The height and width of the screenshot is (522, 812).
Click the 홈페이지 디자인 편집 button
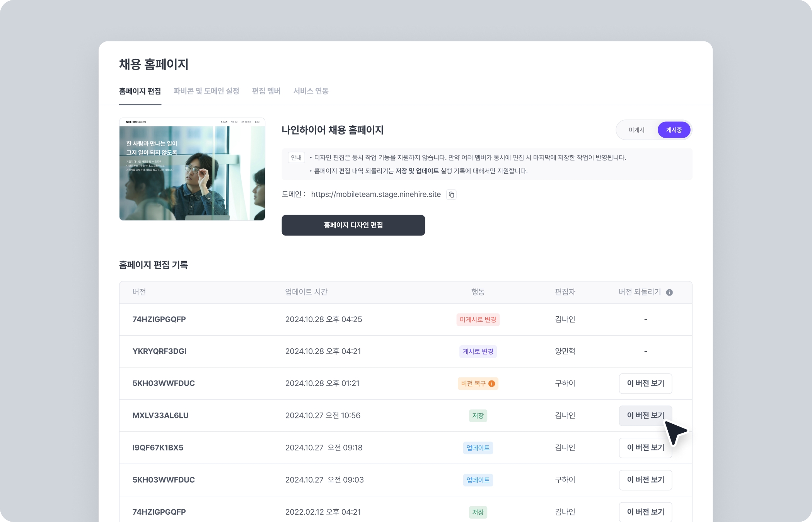pos(353,225)
